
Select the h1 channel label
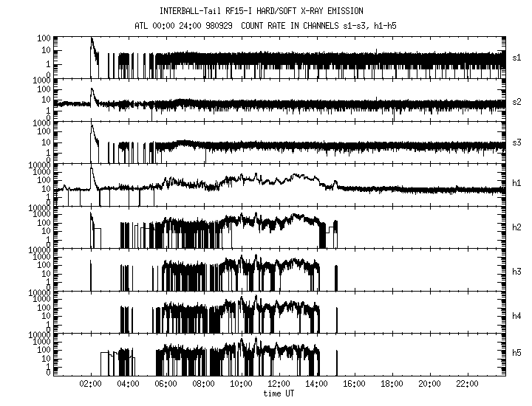pyautogui.click(x=516, y=183)
